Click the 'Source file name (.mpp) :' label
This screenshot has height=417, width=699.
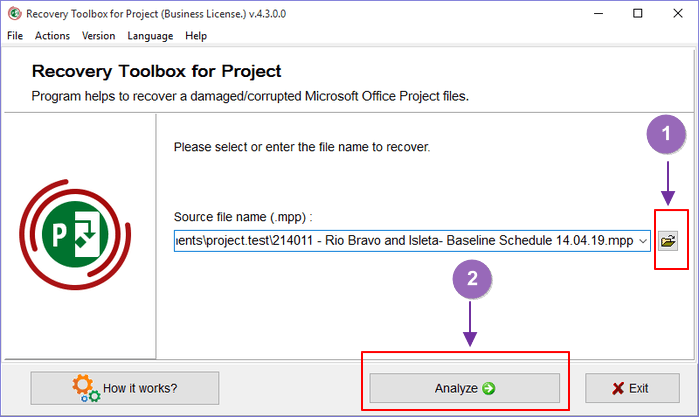click(x=243, y=217)
